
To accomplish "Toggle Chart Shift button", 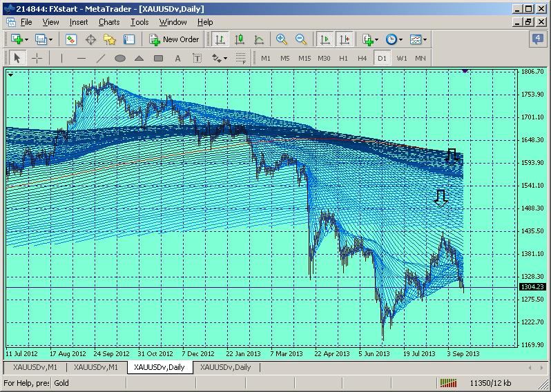I will pos(344,39).
